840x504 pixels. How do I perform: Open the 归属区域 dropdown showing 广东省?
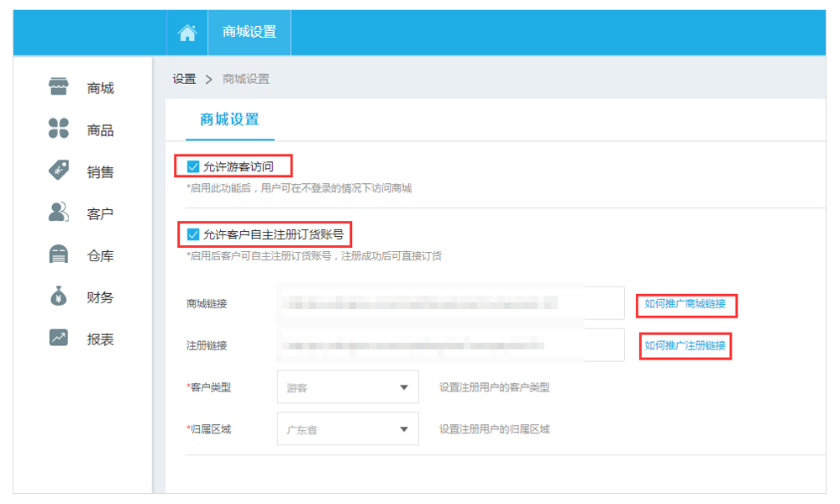pos(347,429)
